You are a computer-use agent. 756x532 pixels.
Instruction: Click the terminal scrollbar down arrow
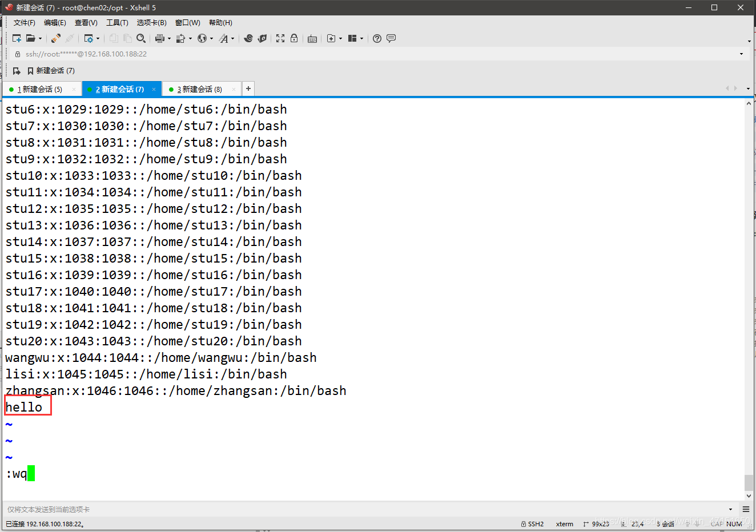tap(749, 495)
